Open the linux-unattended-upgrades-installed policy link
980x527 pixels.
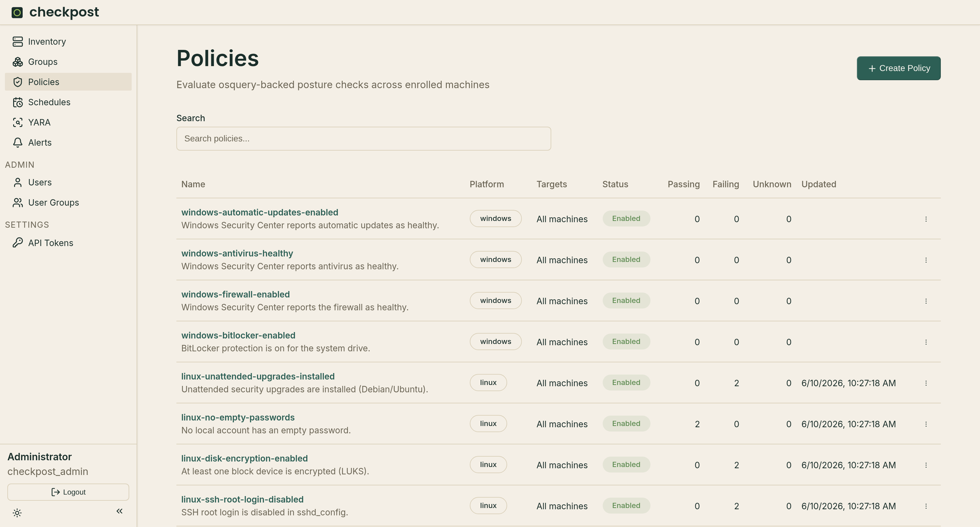point(258,376)
